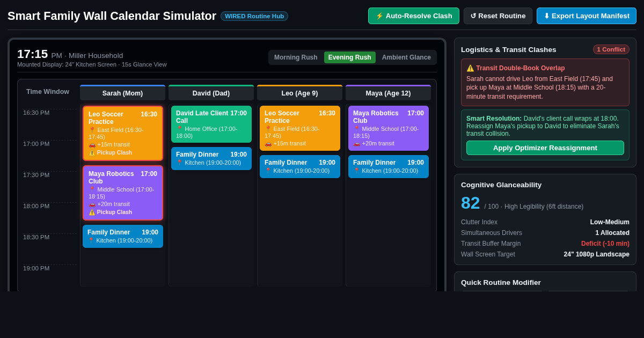
Task: Click Middle School pin in Maya's column
Action: (x=356, y=129)
